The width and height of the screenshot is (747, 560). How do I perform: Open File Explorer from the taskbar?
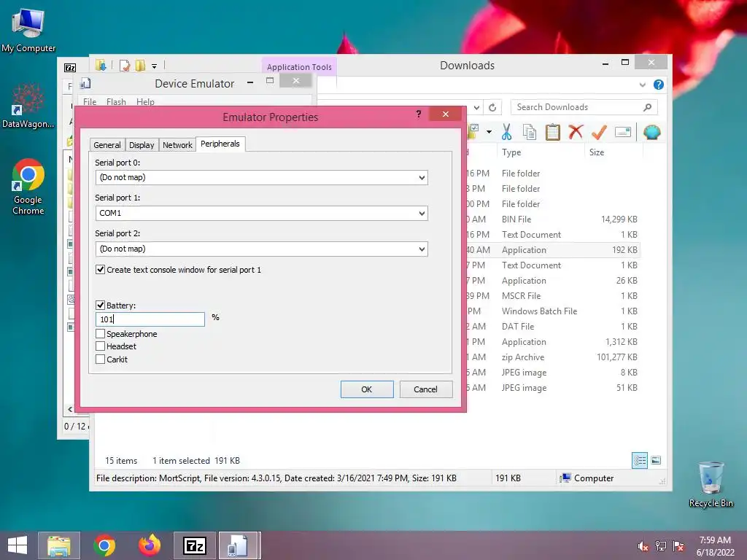(x=58, y=545)
